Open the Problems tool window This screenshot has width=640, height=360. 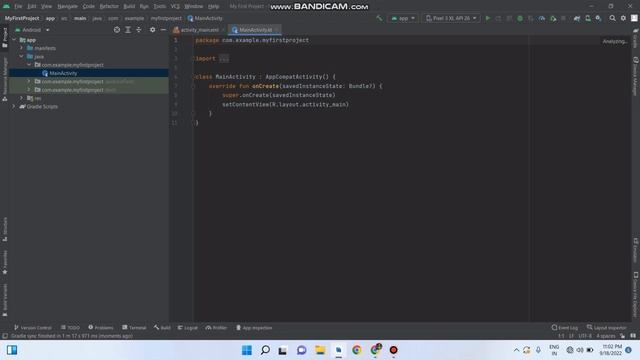[100, 328]
